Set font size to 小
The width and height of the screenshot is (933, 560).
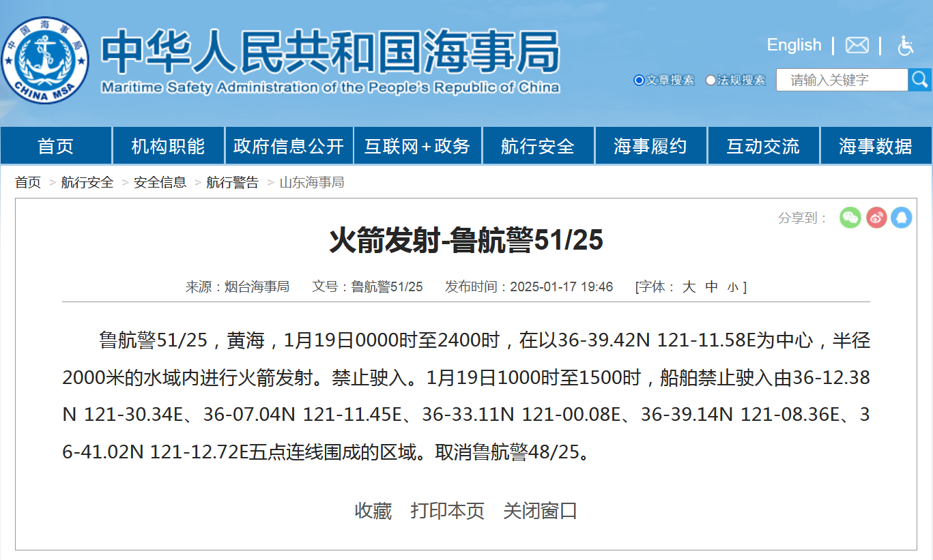pos(732,288)
